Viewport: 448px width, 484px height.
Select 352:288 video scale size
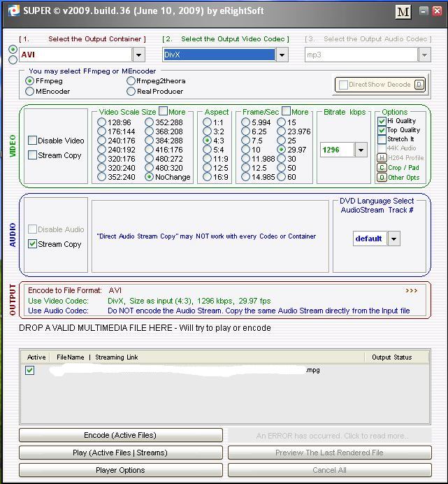(149, 122)
